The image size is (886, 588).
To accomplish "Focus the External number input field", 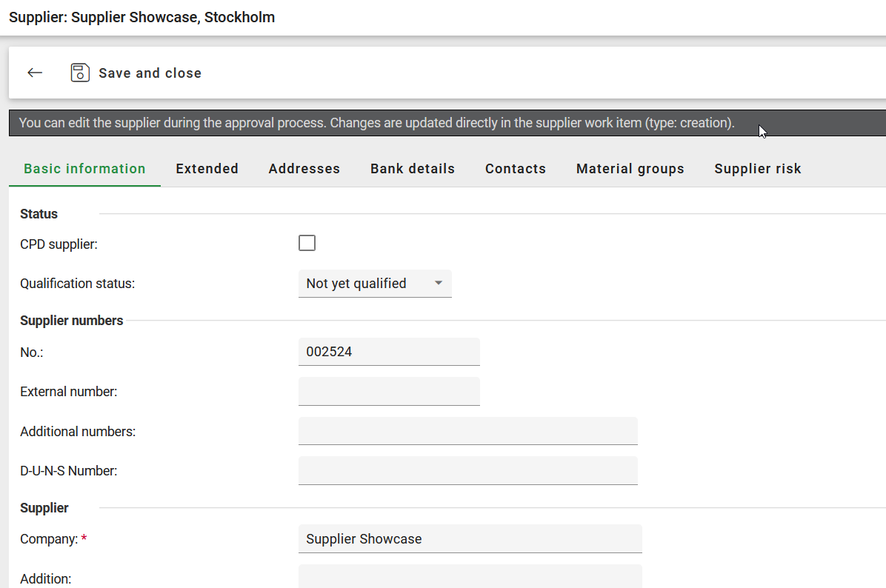I will point(388,392).
